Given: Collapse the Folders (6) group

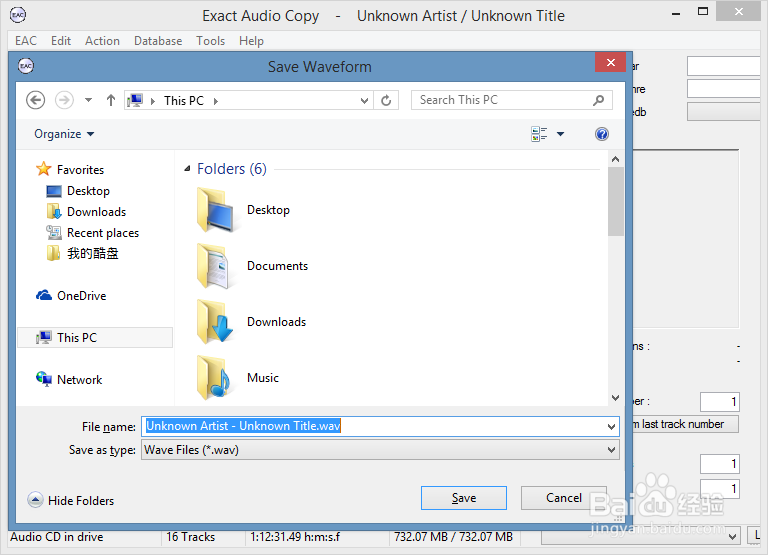Looking at the screenshot, I should pos(187,169).
